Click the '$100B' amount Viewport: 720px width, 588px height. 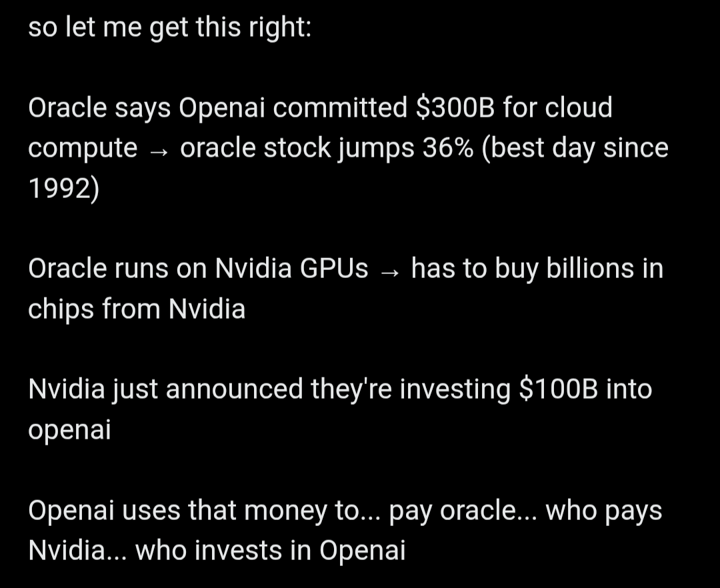[559, 389]
